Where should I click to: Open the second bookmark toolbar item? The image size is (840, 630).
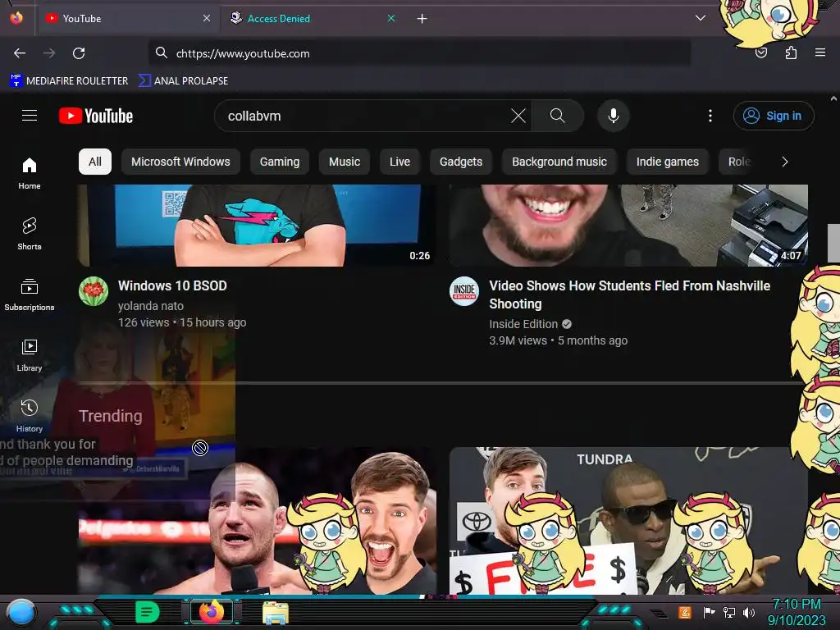183,81
